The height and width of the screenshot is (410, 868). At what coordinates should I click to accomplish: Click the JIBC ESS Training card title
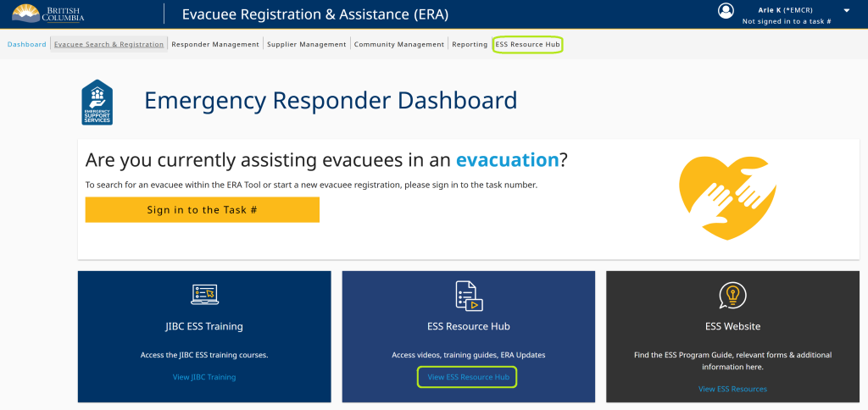pos(204,326)
